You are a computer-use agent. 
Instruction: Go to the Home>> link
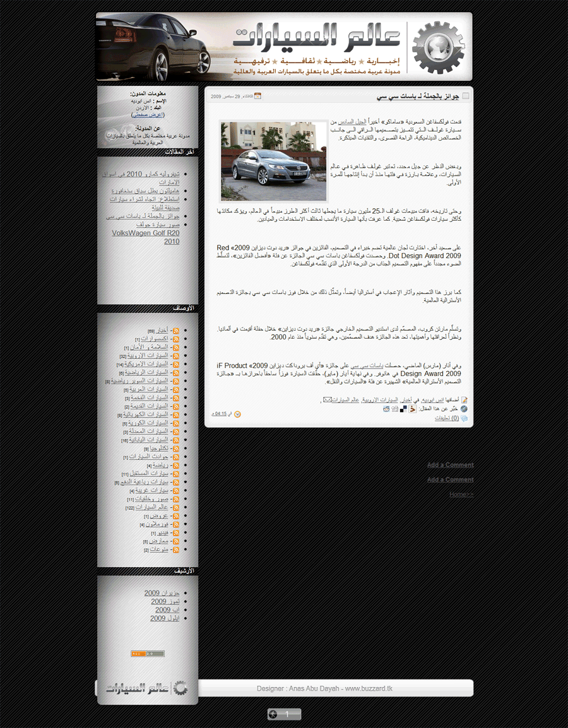[461, 495]
